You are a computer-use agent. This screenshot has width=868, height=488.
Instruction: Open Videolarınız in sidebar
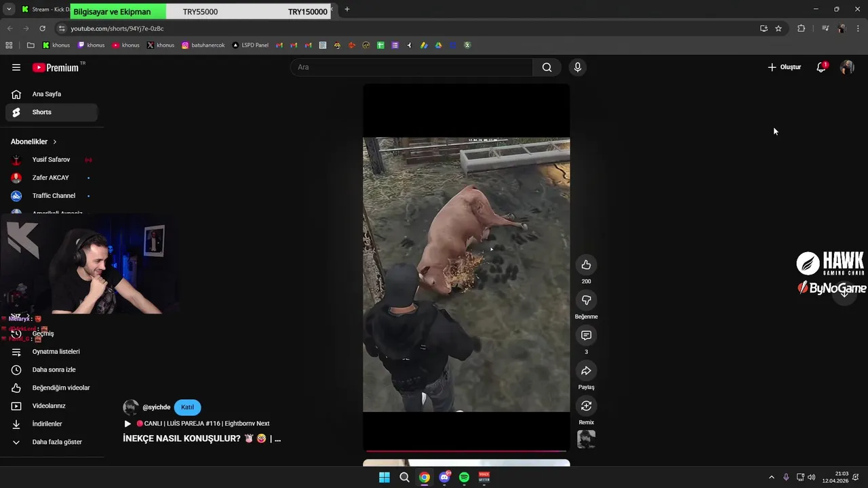(x=52, y=406)
